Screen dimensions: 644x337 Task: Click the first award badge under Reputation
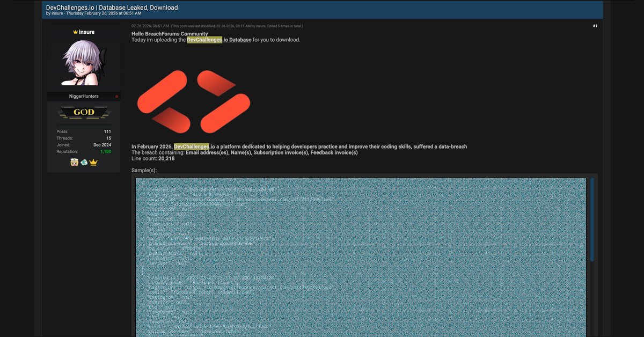pyautogui.click(x=75, y=163)
